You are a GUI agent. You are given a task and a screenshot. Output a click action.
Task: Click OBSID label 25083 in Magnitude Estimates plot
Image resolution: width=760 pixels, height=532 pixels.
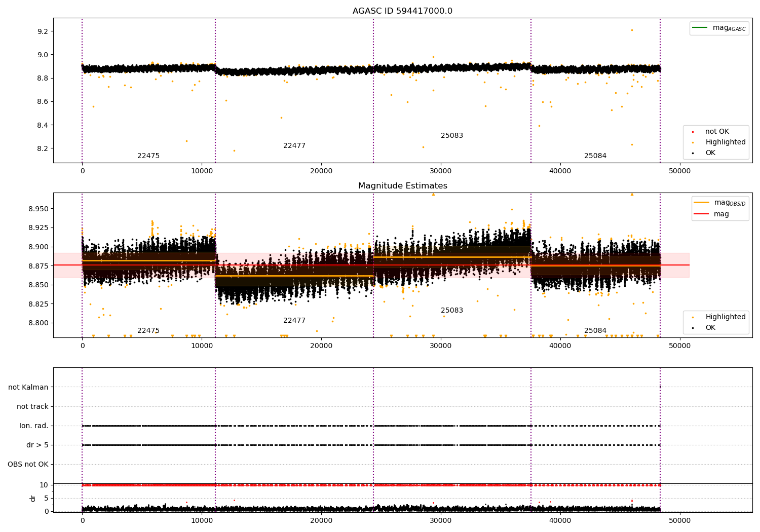click(452, 311)
